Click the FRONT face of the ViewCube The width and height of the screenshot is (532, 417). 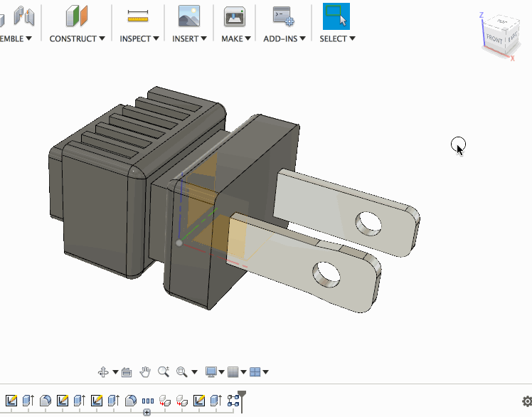click(494, 39)
